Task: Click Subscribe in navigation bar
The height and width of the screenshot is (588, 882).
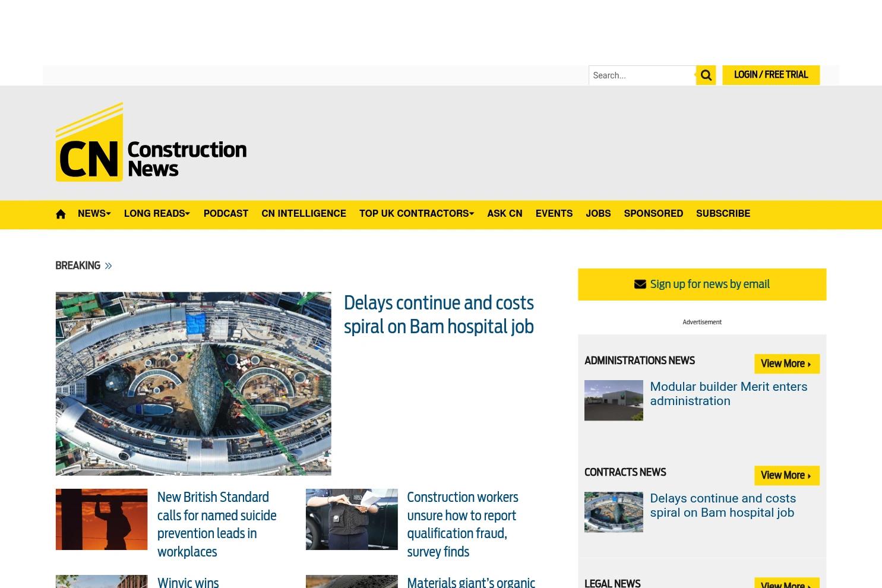Action: [723, 214]
